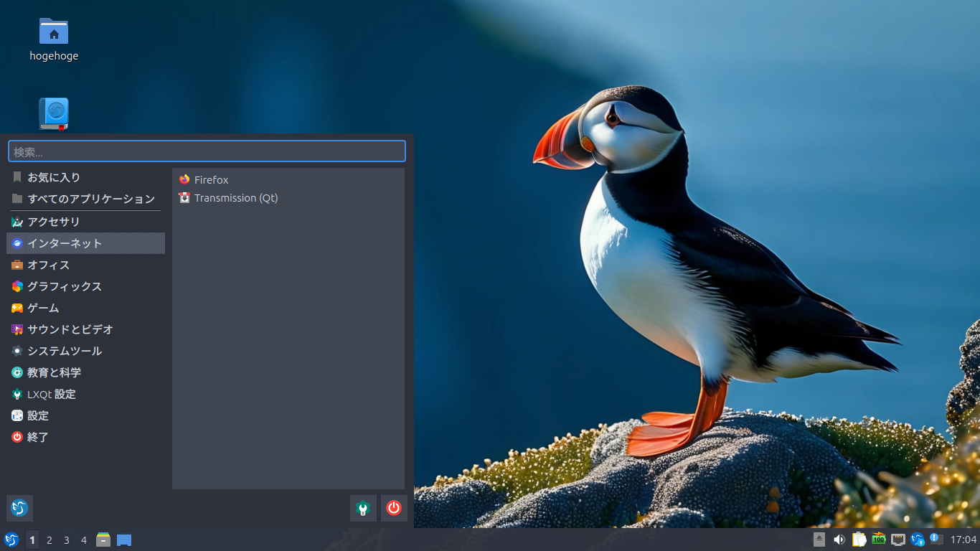
Task: Switch to workspace 2 on the taskbar
Action: (49, 540)
